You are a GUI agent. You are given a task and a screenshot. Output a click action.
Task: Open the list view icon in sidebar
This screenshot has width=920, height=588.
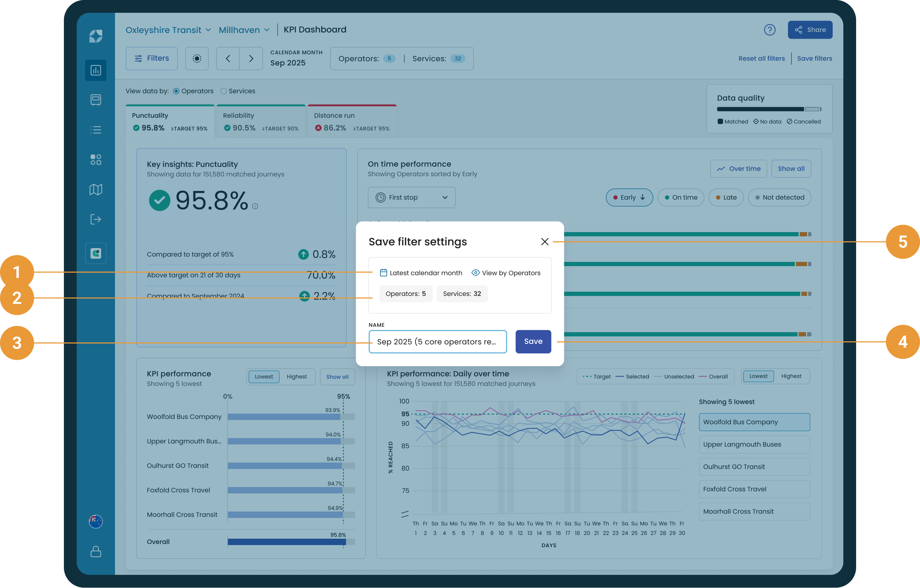click(95, 130)
